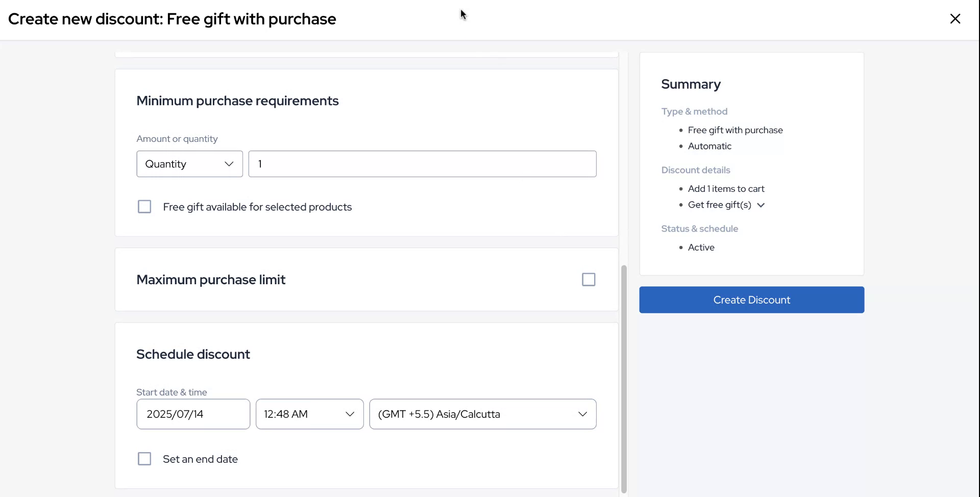Click the Get free gift(s) summary text

click(x=719, y=205)
